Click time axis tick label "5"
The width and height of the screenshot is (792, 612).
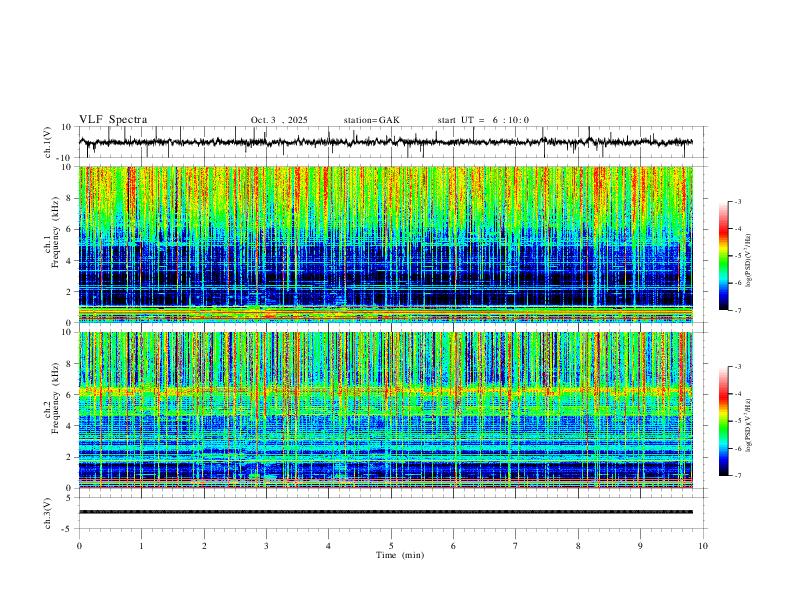(x=391, y=546)
